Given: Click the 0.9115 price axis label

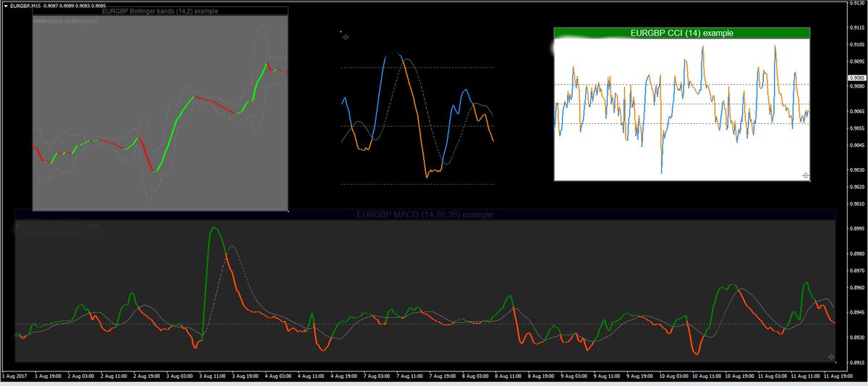Looking at the screenshot, I should tap(856, 28).
